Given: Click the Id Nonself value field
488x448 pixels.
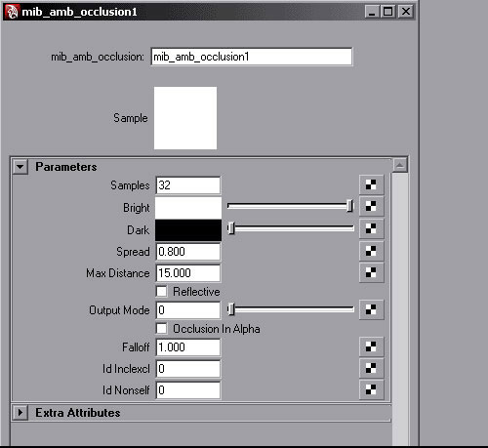Looking at the screenshot, I should (188, 390).
